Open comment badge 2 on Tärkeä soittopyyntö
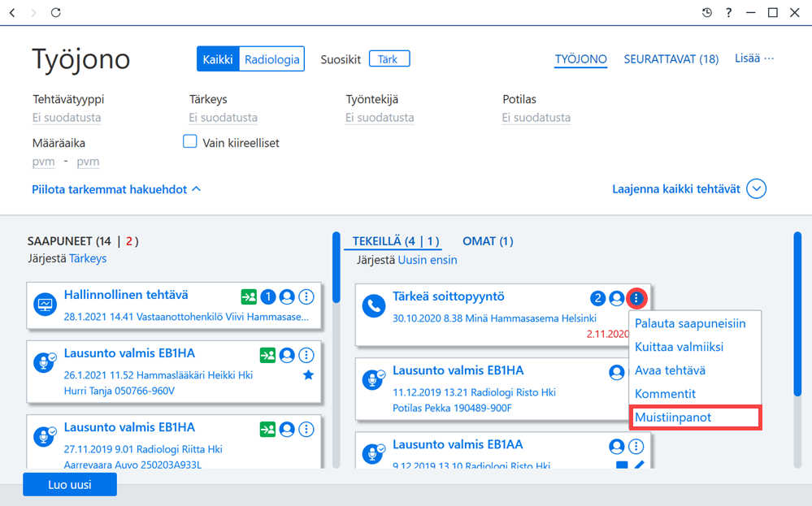The image size is (812, 506). pos(597,299)
